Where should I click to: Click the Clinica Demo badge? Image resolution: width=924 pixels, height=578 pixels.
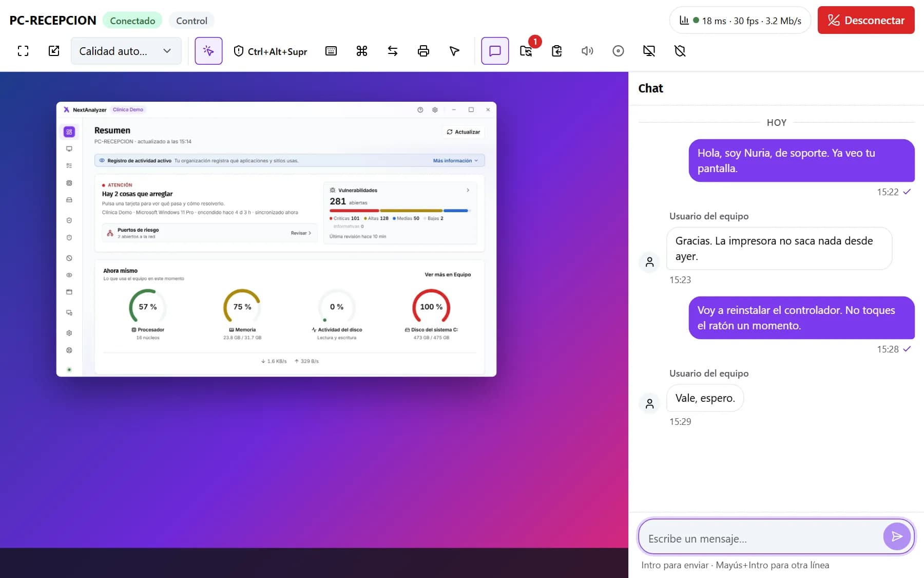pyautogui.click(x=128, y=109)
